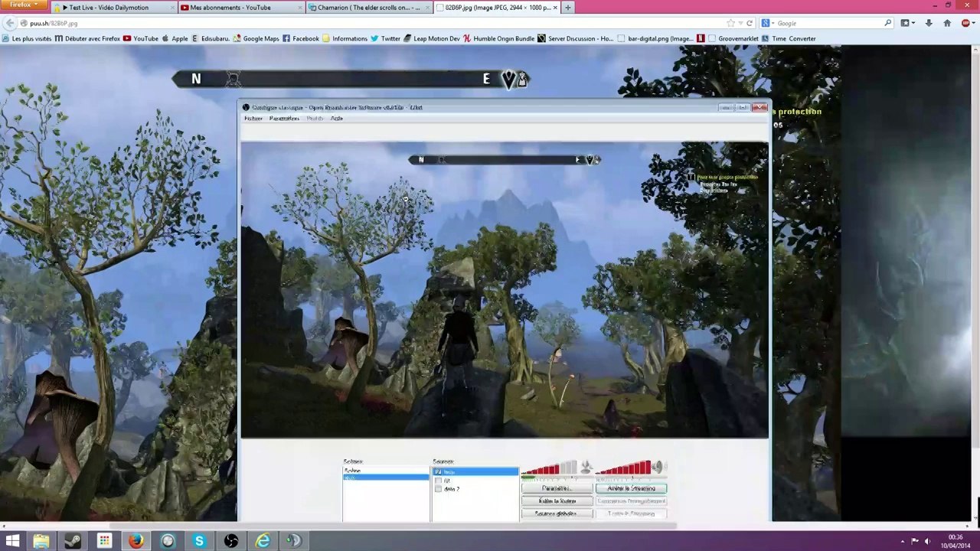Open a new Firefox tab with the plus button
The width and height of the screenshot is (980, 551).
click(567, 8)
